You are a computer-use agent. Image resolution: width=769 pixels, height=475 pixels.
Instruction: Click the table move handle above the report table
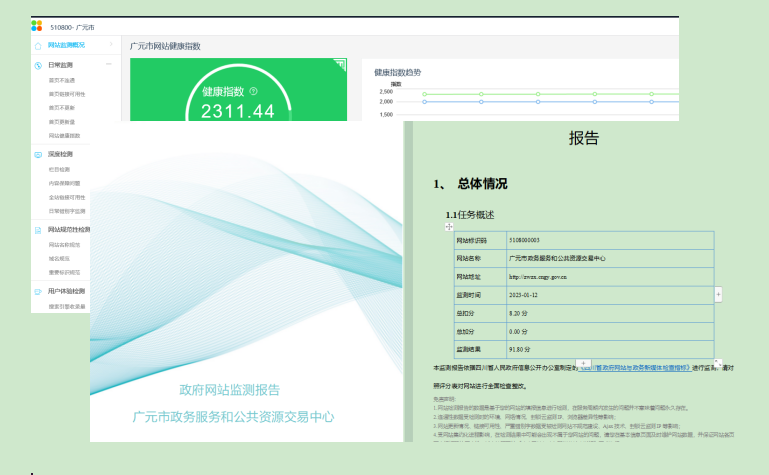pos(449,226)
